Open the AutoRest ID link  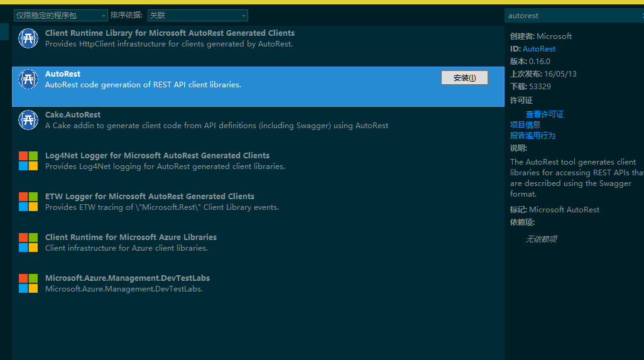click(x=539, y=49)
